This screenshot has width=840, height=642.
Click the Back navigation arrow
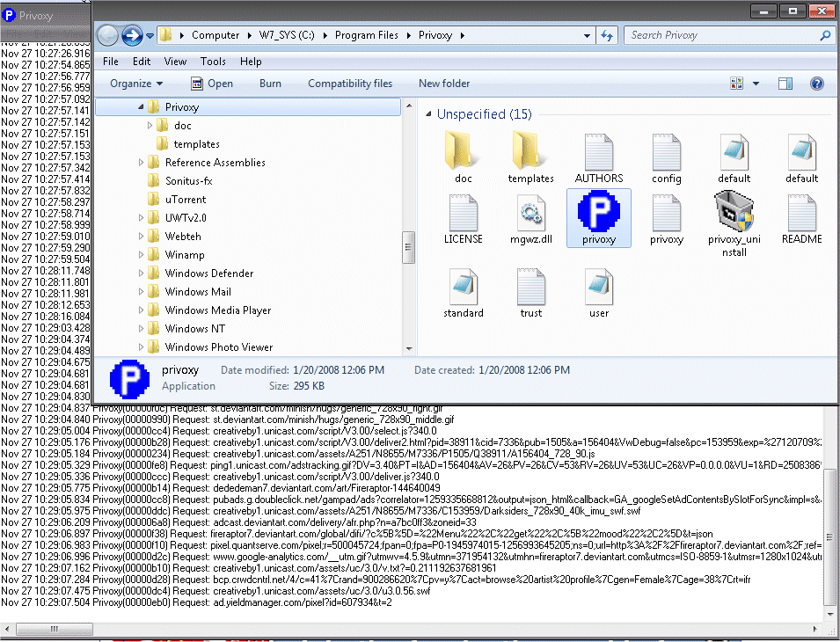click(x=107, y=36)
